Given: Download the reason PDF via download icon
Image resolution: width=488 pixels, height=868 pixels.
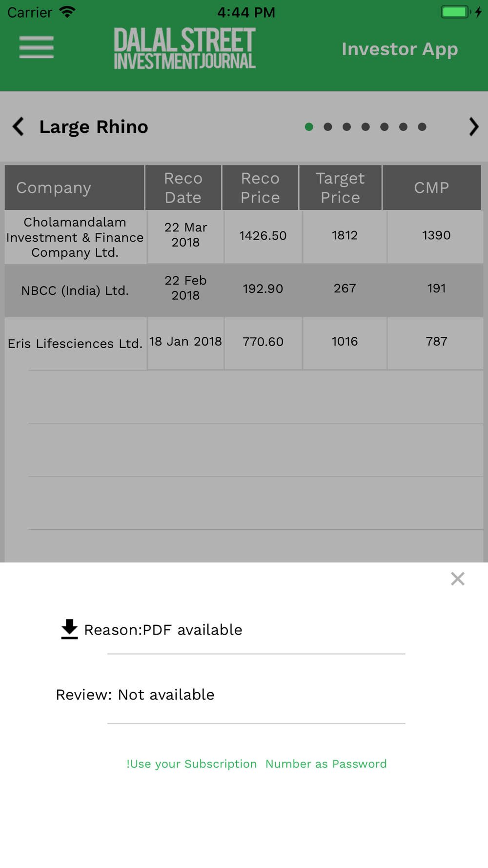Looking at the screenshot, I should click(69, 629).
